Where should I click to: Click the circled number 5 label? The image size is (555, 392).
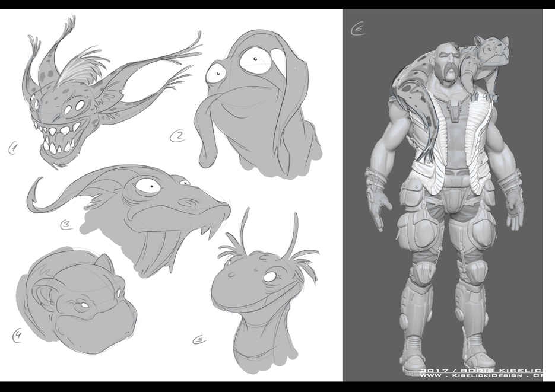tap(199, 340)
